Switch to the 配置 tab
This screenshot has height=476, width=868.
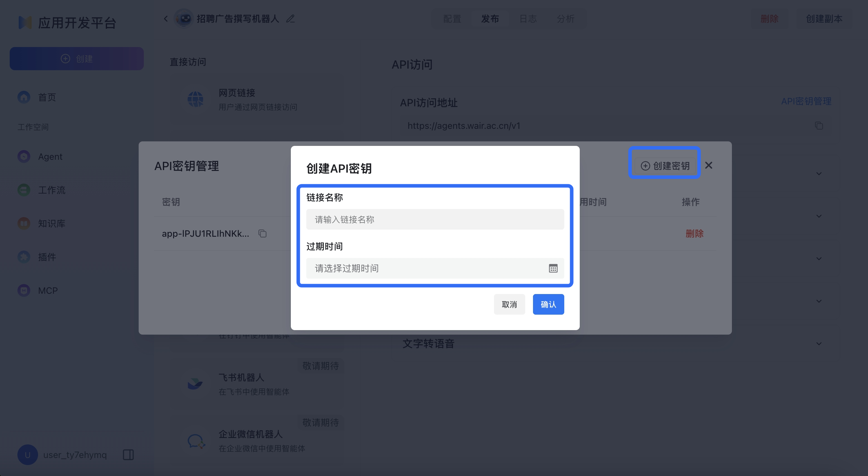tap(452, 19)
